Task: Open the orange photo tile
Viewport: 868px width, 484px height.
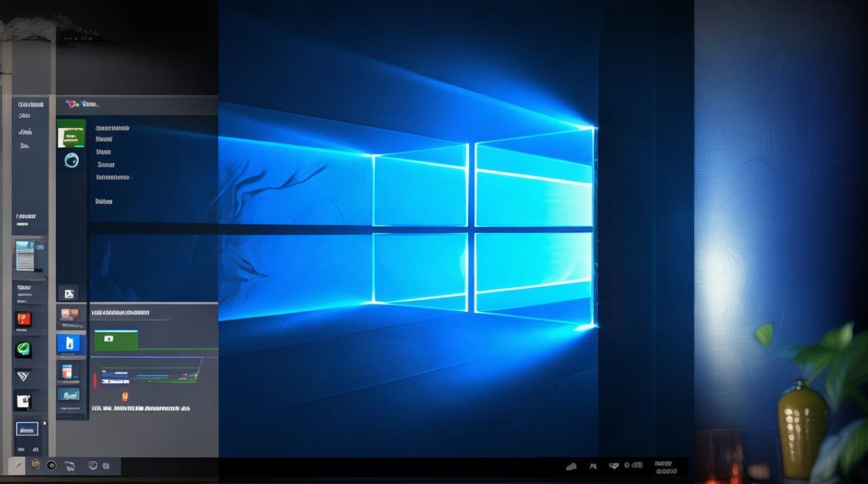Action: pos(69,314)
